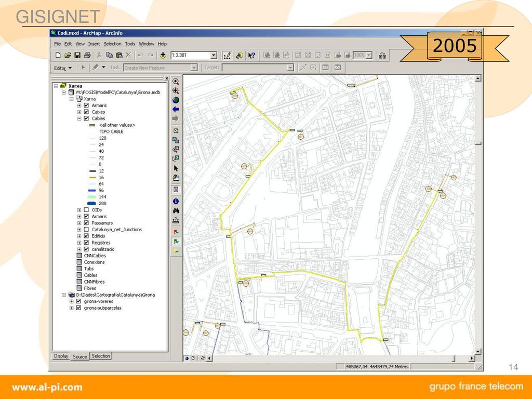Click the What's This help pointer icon
This screenshot has height=399, width=532.
pos(251,55)
